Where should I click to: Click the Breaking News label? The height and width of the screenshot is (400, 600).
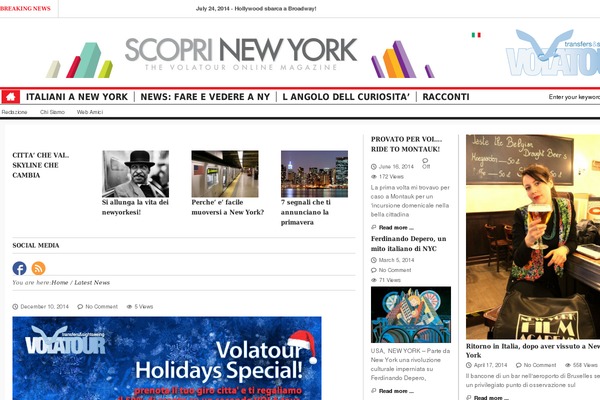(x=25, y=8)
